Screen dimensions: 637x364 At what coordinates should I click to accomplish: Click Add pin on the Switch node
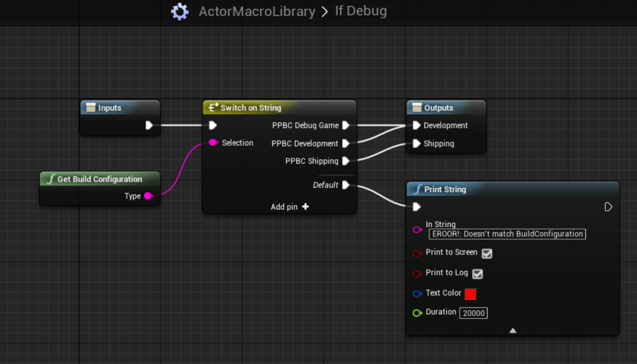[x=290, y=207]
